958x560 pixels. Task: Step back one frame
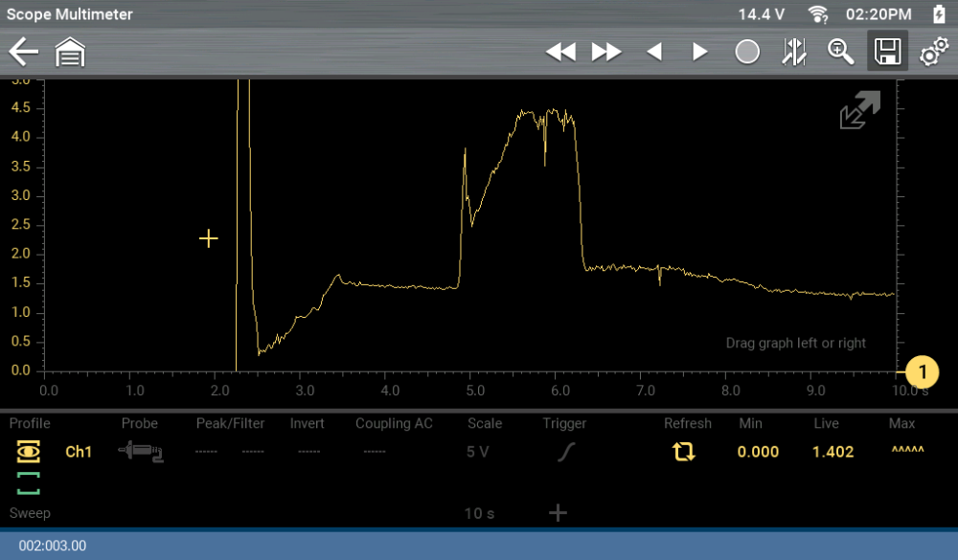(654, 53)
